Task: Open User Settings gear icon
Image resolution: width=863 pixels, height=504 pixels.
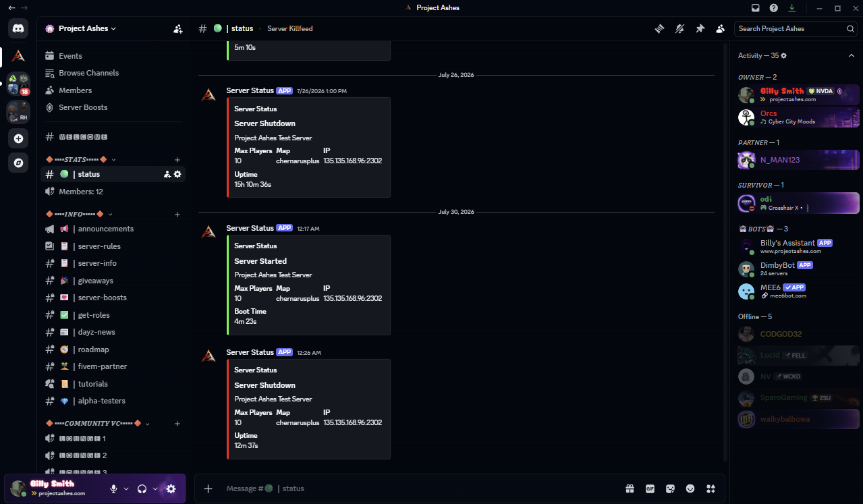Action: coord(171,488)
